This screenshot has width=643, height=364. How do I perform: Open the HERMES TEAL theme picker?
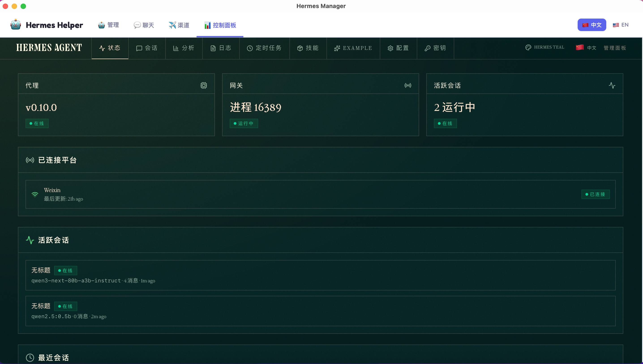click(x=545, y=47)
